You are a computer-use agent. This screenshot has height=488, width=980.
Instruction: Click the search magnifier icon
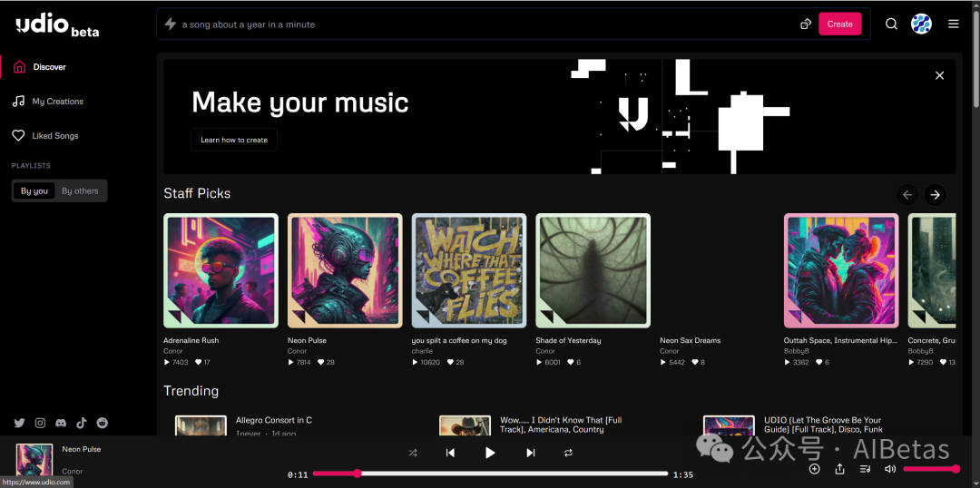click(x=891, y=24)
